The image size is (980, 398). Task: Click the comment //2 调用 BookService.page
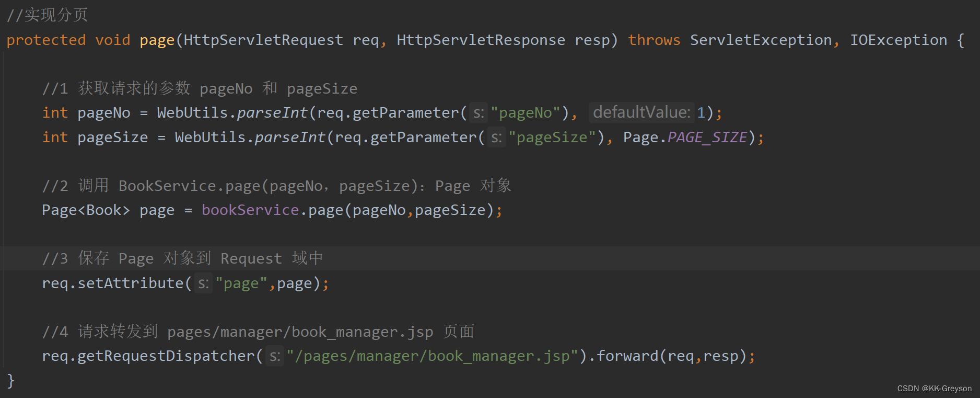[276, 186]
